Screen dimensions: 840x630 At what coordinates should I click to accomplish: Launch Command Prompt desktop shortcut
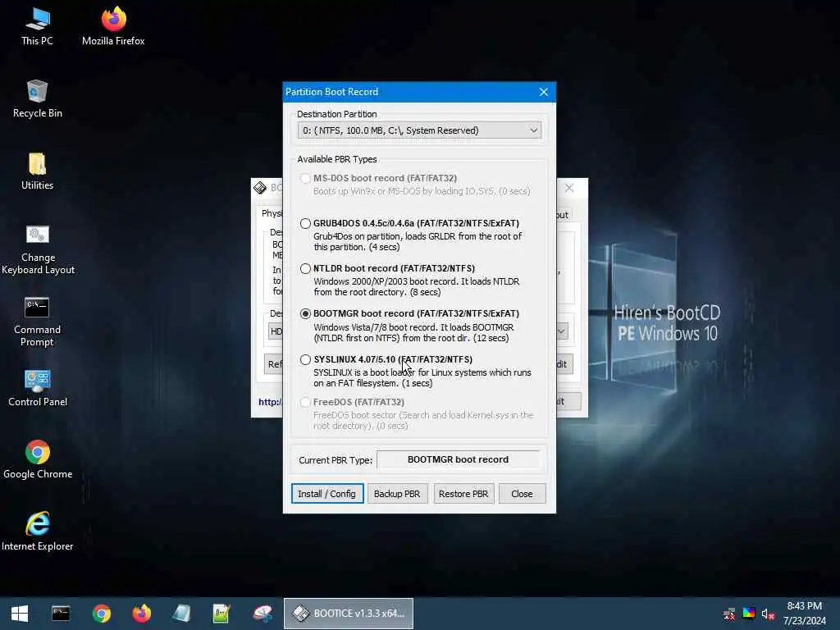37,322
